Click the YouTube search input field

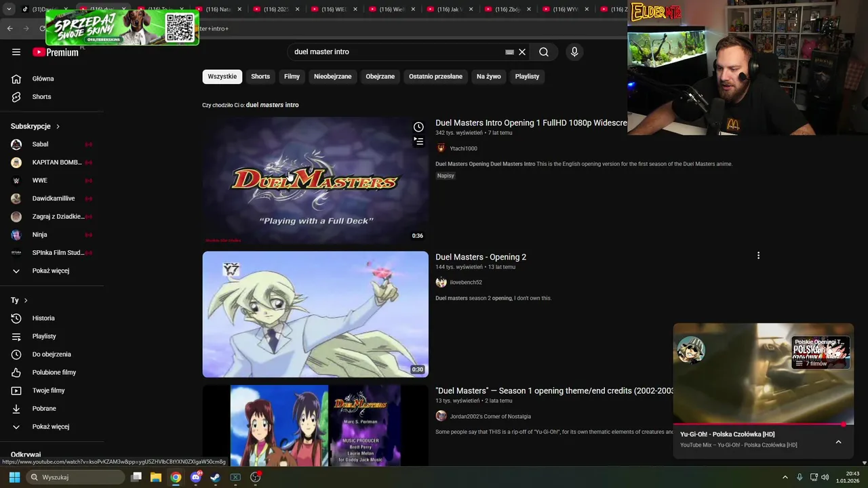click(397, 52)
